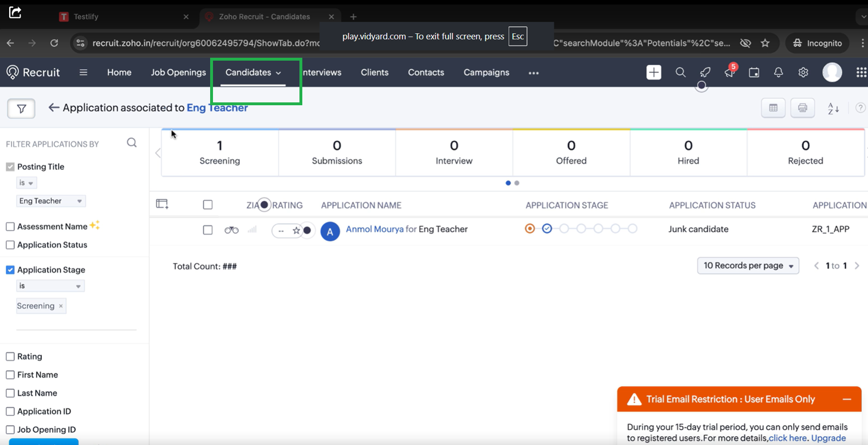The image size is (868, 445).
Task: Open the filter funnel button
Action: [21, 108]
